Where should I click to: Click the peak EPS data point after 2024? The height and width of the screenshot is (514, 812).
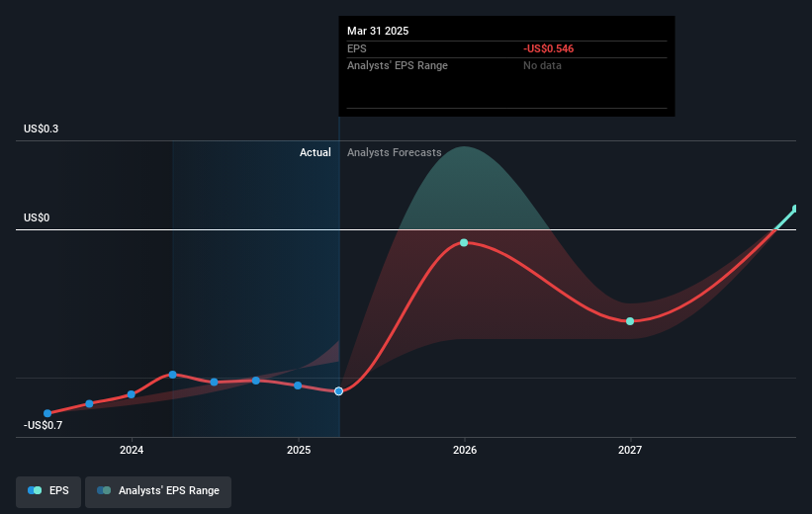pyautogui.click(x=172, y=375)
